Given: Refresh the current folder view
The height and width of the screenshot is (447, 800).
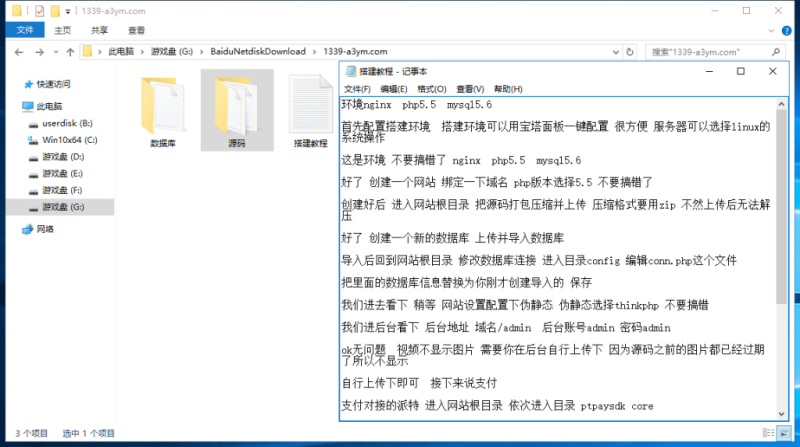Looking at the screenshot, I should [x=630, y=52].
